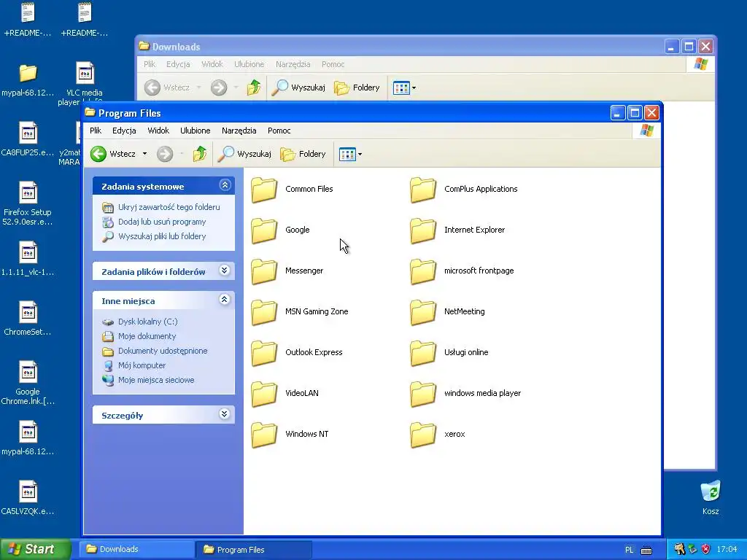Open Wstecz history dropdown arrow in Program Files

(x=145, y=154)
